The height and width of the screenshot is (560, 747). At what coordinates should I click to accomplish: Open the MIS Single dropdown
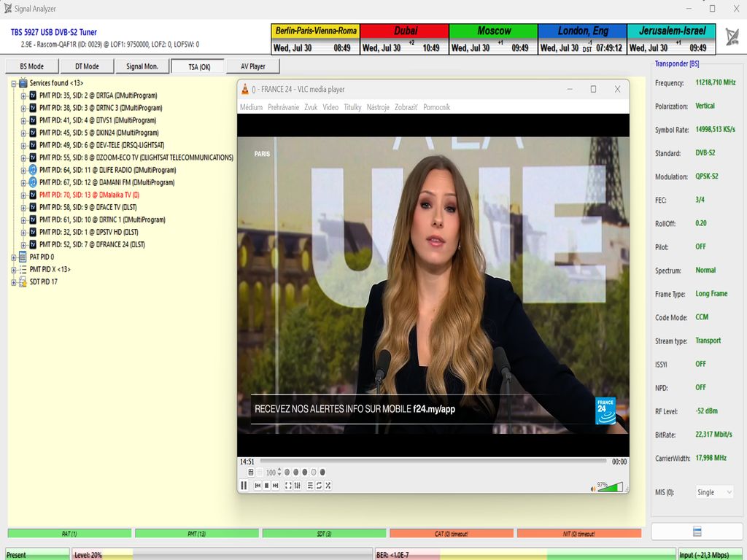point(713,492)
